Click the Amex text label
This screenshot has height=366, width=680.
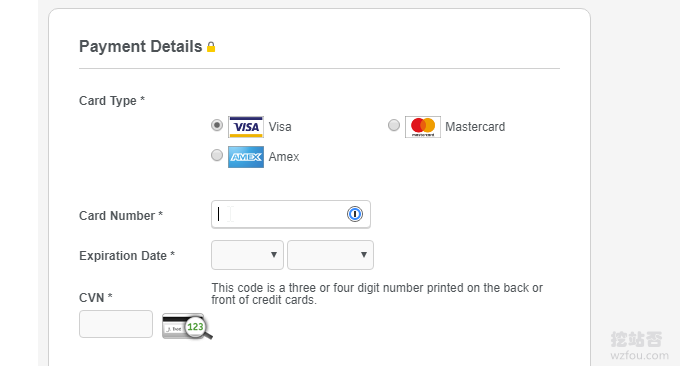coord(284,157)
